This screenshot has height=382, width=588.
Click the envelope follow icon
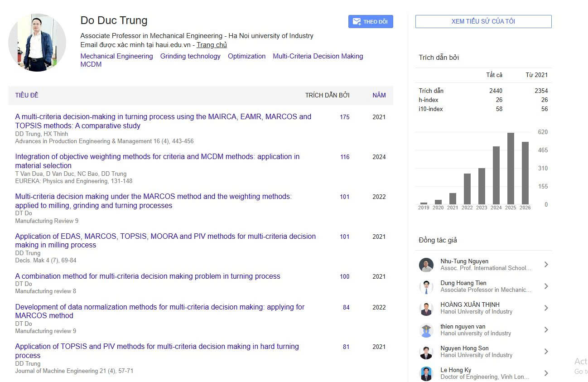click(x=357, y=21)
